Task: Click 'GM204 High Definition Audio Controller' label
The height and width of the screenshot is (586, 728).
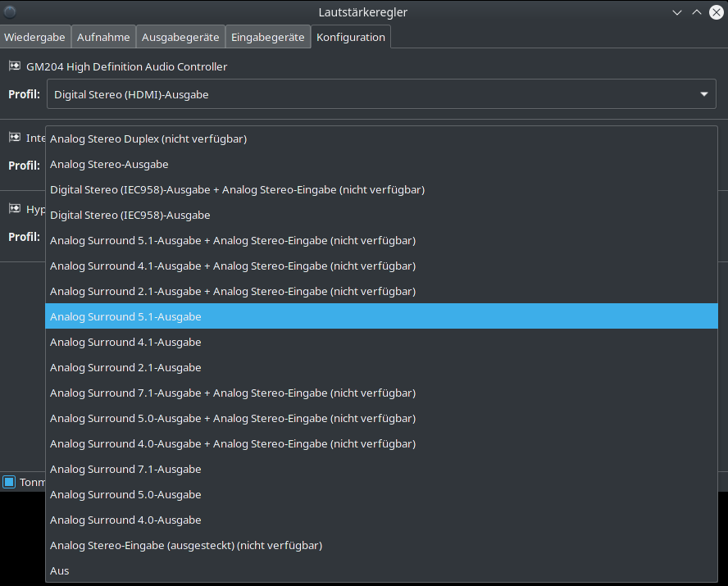Action: [127, 67]
